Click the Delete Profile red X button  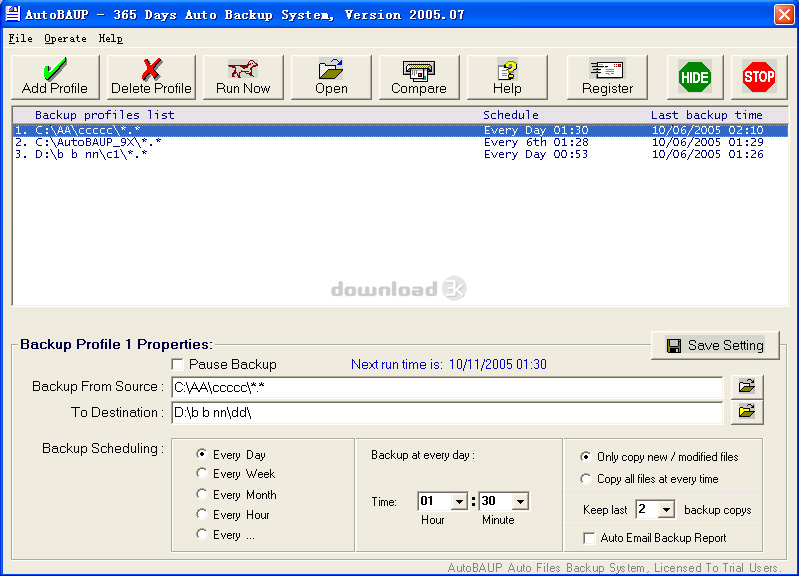pos(151,77)
